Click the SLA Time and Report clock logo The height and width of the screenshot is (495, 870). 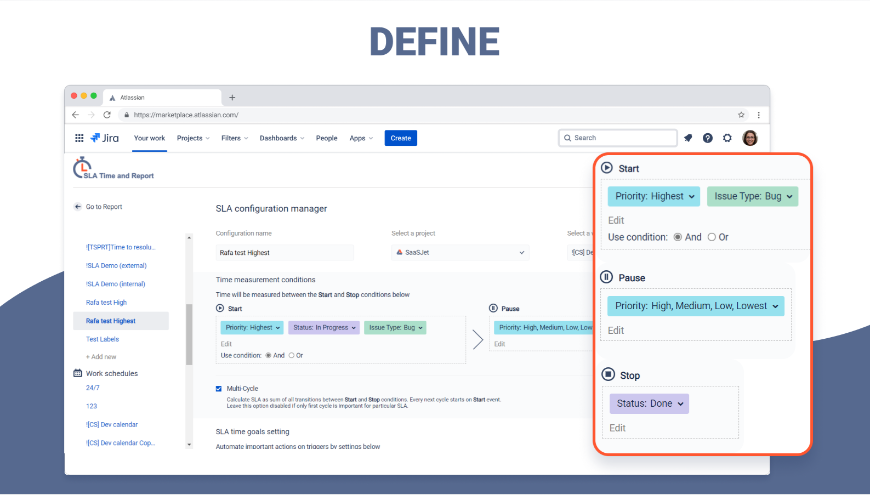[x=82, y=167]
